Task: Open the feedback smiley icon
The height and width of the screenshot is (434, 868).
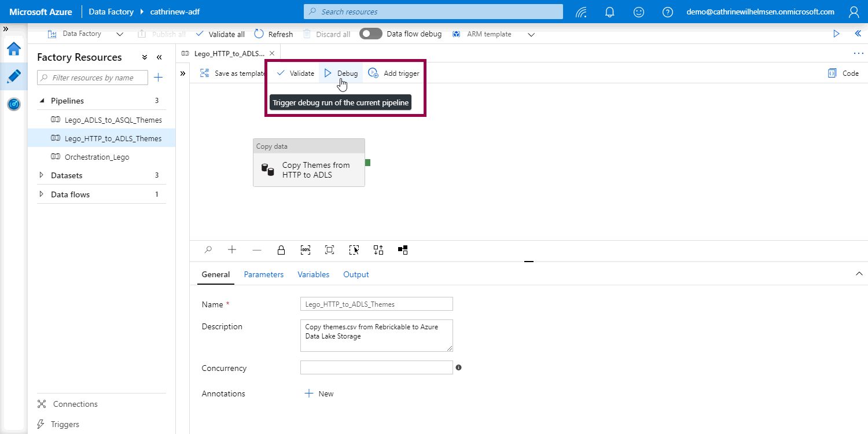Action: point(638,12)
